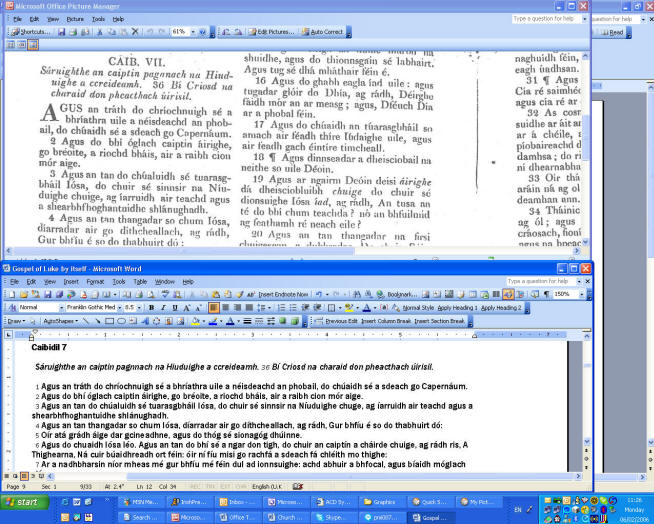Click the Shortcuts button in Picture Manager

[x=30, y=32]
